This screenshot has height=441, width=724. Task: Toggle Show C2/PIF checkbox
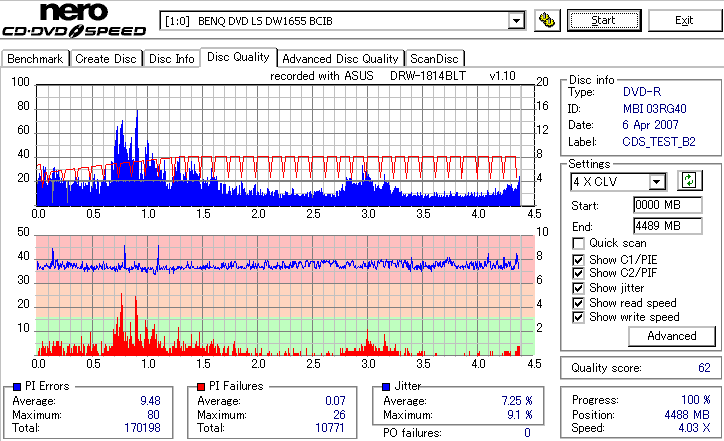tap(578, 273)
